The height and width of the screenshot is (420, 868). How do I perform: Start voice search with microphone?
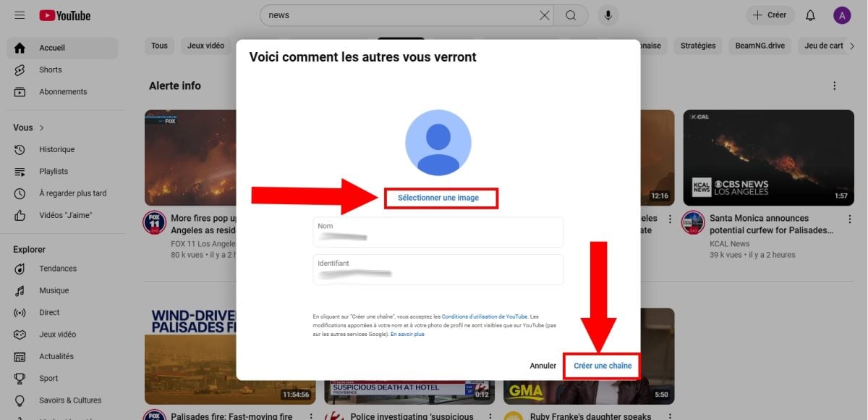click(608, 15)
